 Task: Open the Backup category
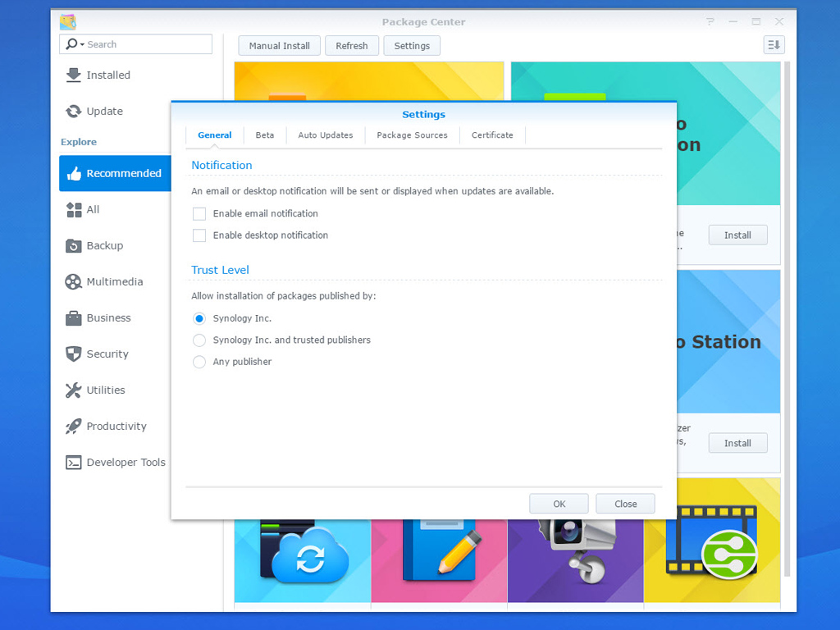(94, 245)
